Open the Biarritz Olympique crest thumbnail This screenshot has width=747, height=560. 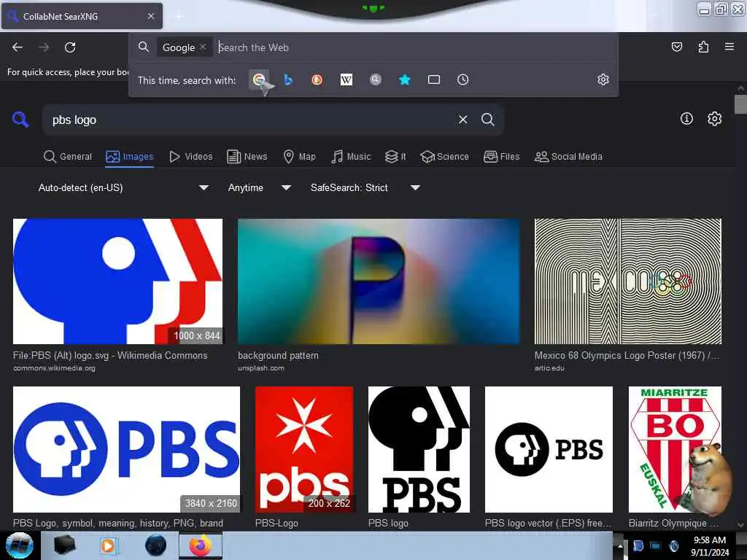[675, 449]
